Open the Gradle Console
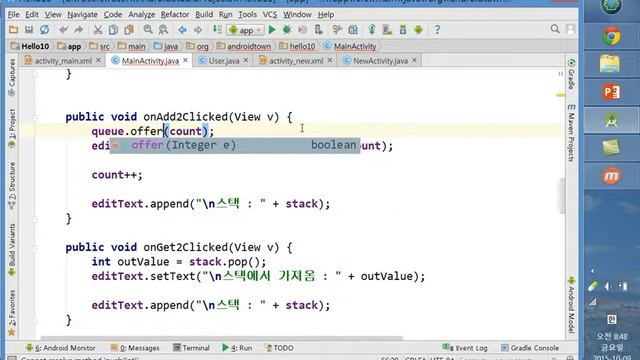The height and width of the screenshot is (360, 640). [530, 348]
